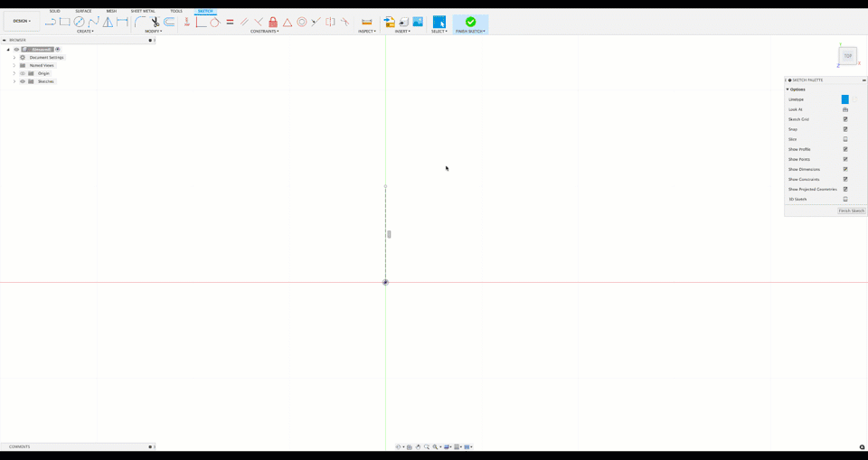Viewport: 868px width, 460px height.
Task: Click the Select arrow tool icon
Action: point(439,23)
